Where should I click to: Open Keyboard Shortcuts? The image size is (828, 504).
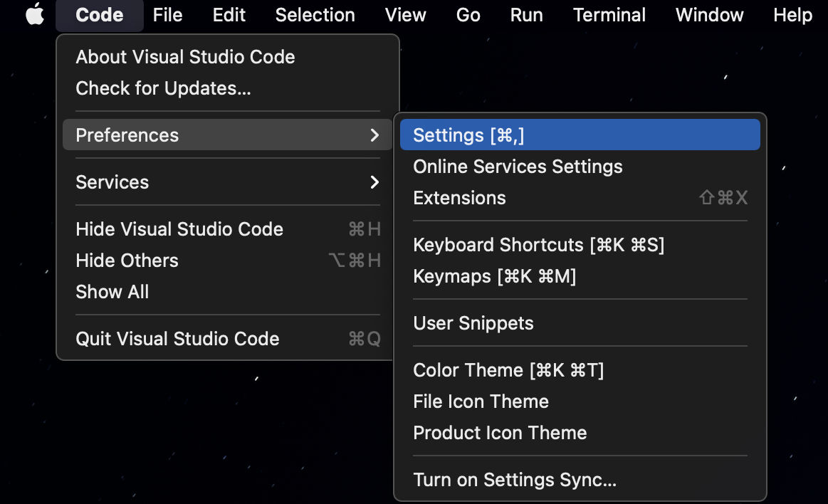click(x=580, y=245)
